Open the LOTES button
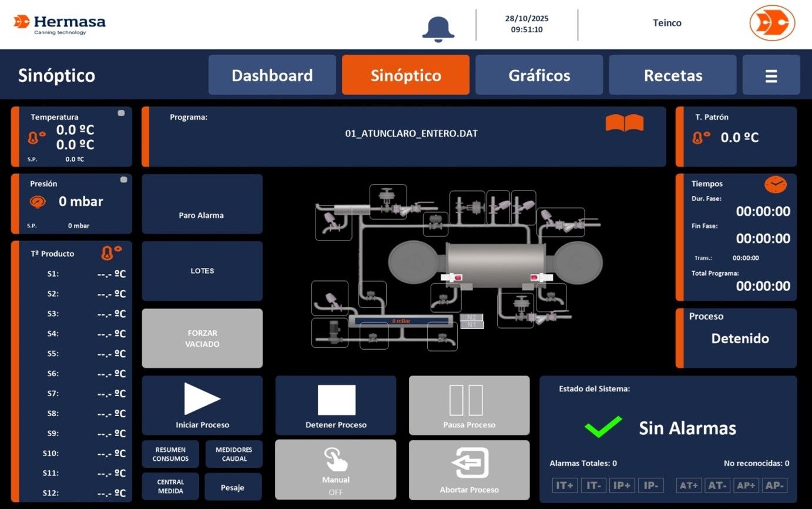 [202, 271]
